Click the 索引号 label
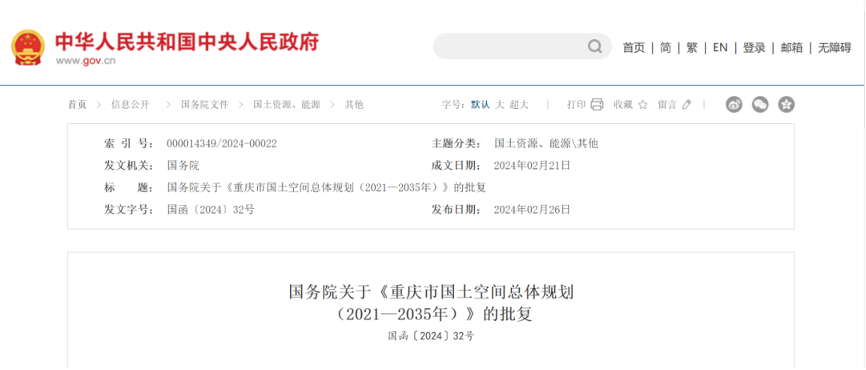This screenshot has height=370, width=866. coord(129,144)
